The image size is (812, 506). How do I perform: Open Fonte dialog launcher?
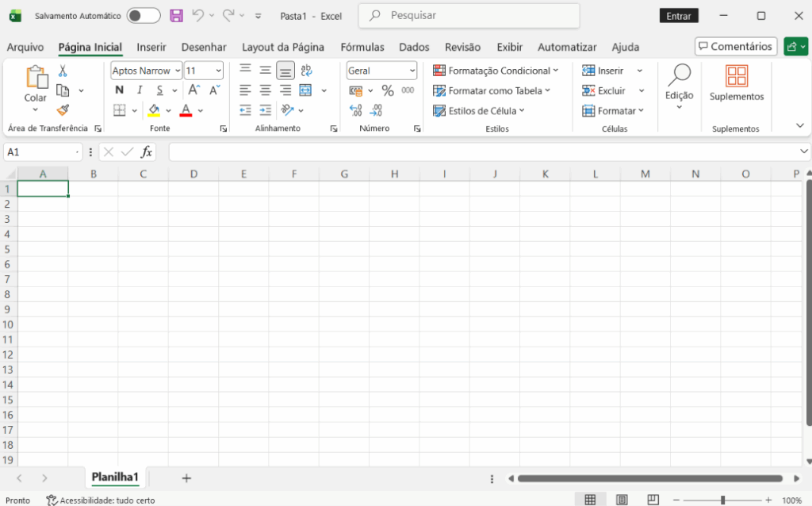(x=223, y=128)
